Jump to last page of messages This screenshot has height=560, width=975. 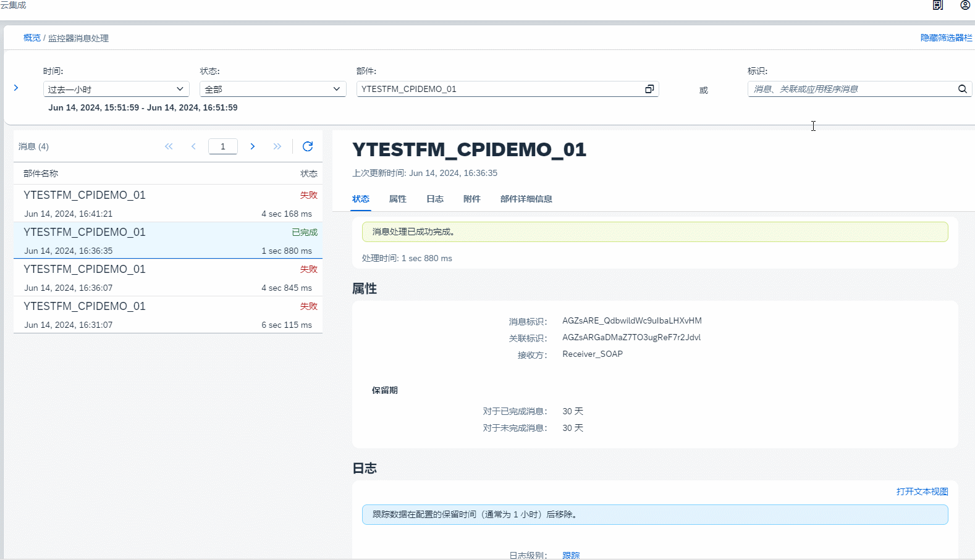point(277,146)
